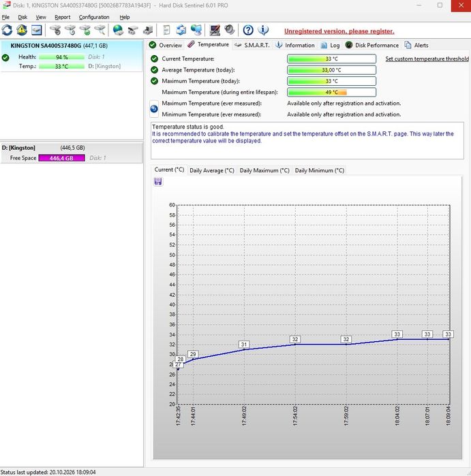
Task: Click the refresh arrows toolbar icon
Action: click(7, 30)
